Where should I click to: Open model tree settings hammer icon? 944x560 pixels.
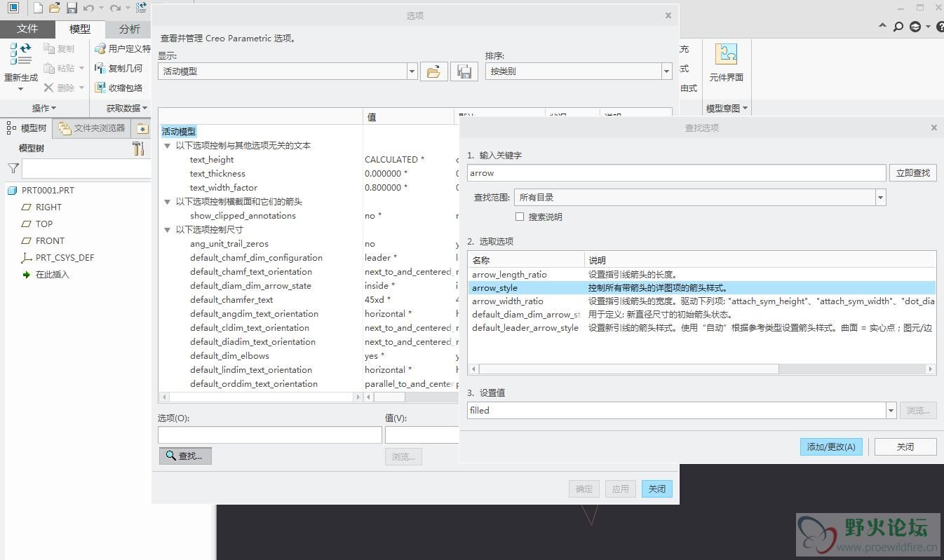tap(138, 148)
